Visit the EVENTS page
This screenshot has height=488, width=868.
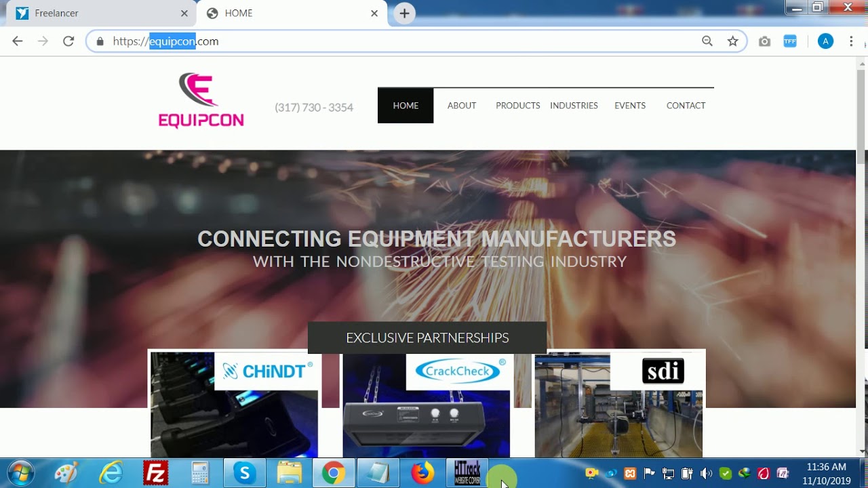pos(630,106)
